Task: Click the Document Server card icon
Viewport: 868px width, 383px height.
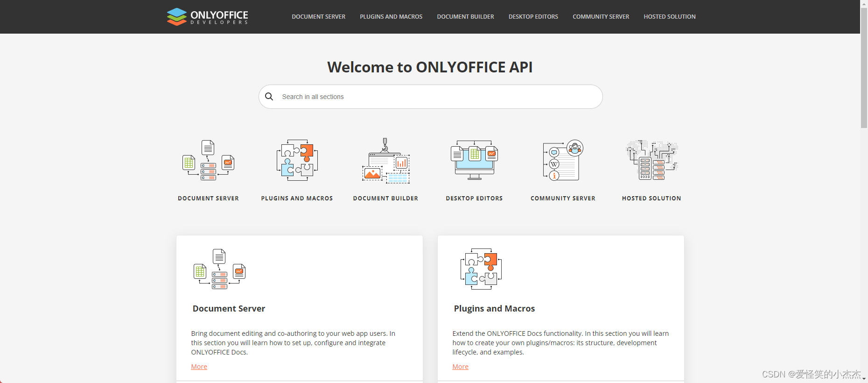Action: pos(219,269)
